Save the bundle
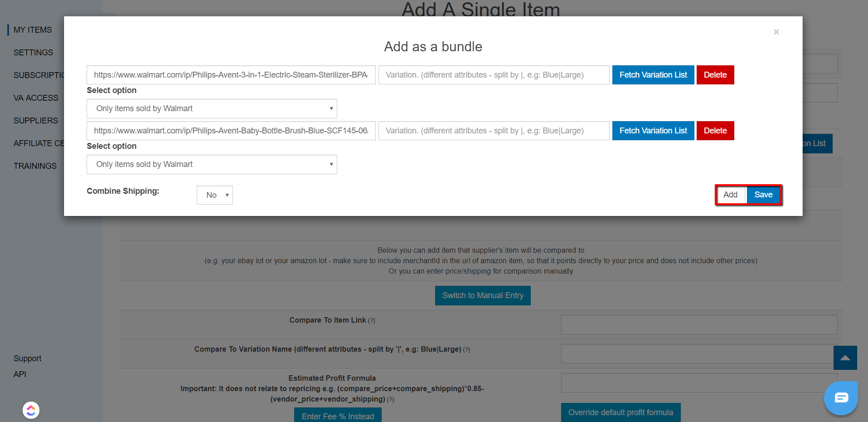The height and width of the screenshot is (422, 868). 763,195
